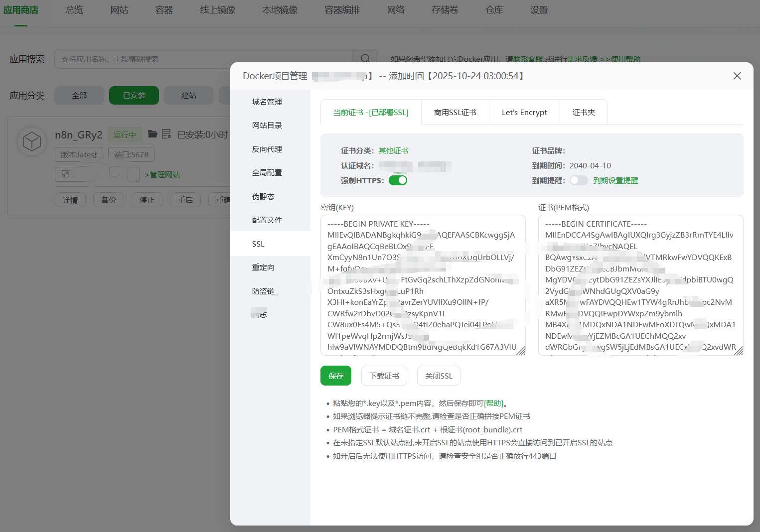760x532 pixels.
Task: Open the 商用SSL证书 tab
Action: (455, 113)
